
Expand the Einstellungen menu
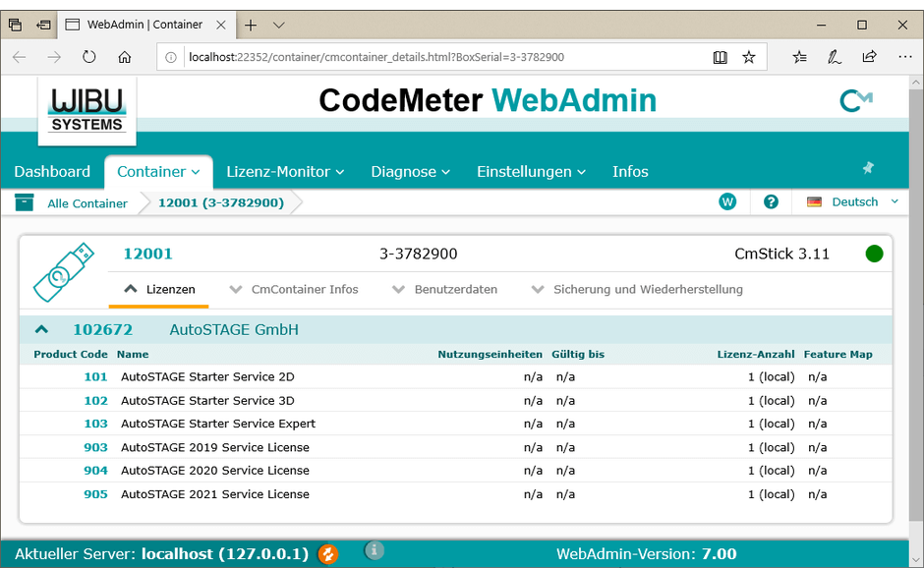(x=531, y=171)
